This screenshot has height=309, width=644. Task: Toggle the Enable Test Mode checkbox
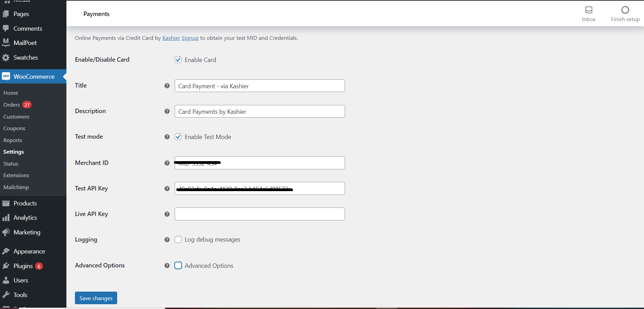coord(178,137)
